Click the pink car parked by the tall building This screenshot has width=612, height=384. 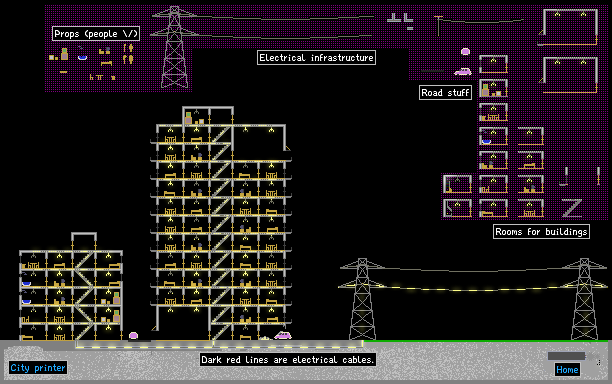click(x=283, y=336)
